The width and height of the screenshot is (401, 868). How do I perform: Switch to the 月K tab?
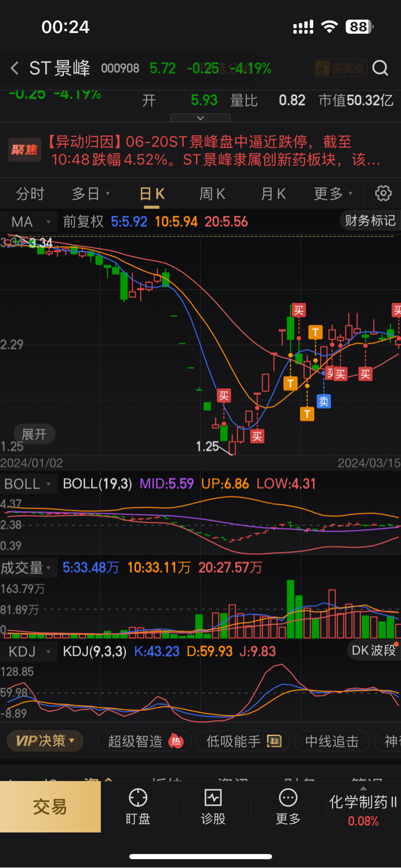click(273, 194)
